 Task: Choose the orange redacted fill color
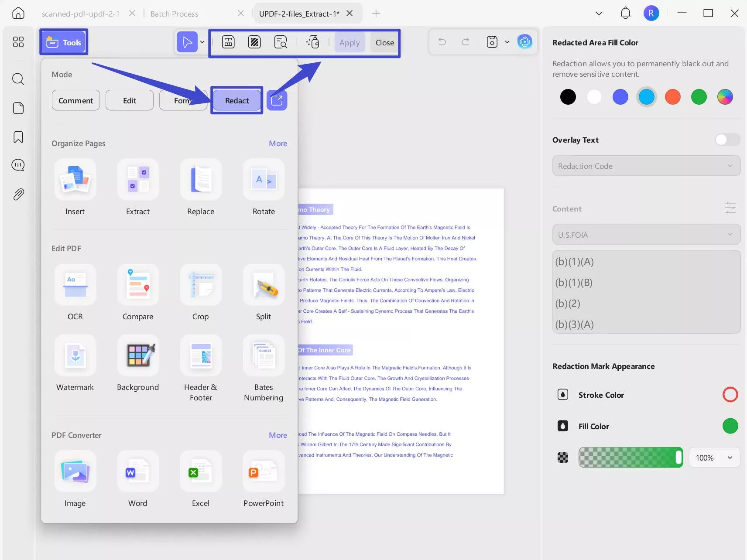[672, 97]
